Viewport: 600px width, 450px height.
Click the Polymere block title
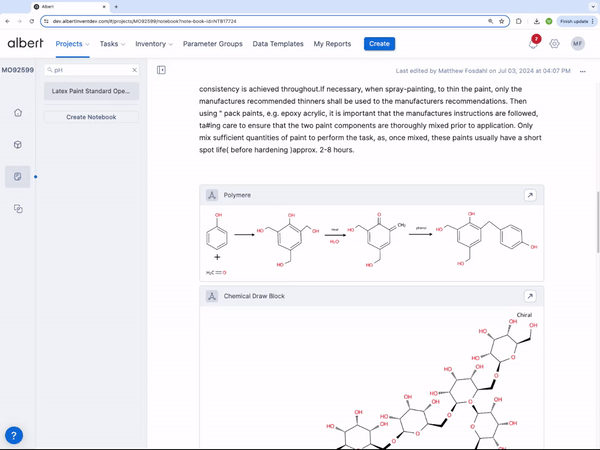click(237, 195)
